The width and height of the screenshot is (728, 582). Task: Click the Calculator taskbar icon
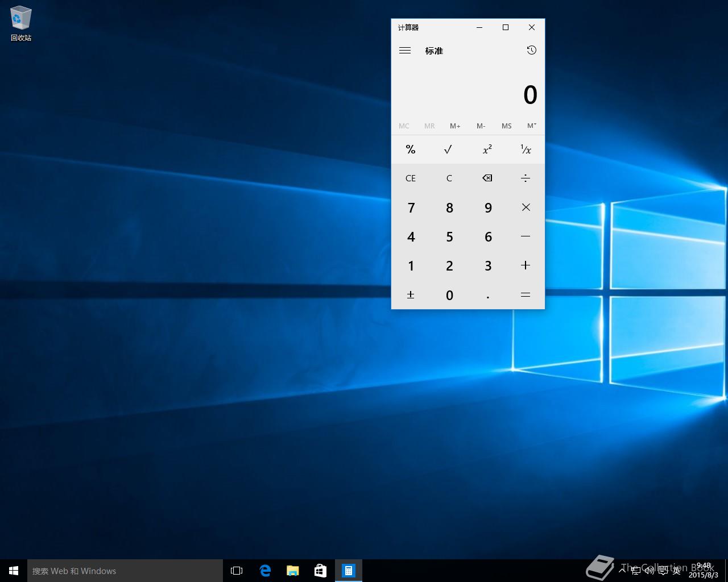(349, 571)
